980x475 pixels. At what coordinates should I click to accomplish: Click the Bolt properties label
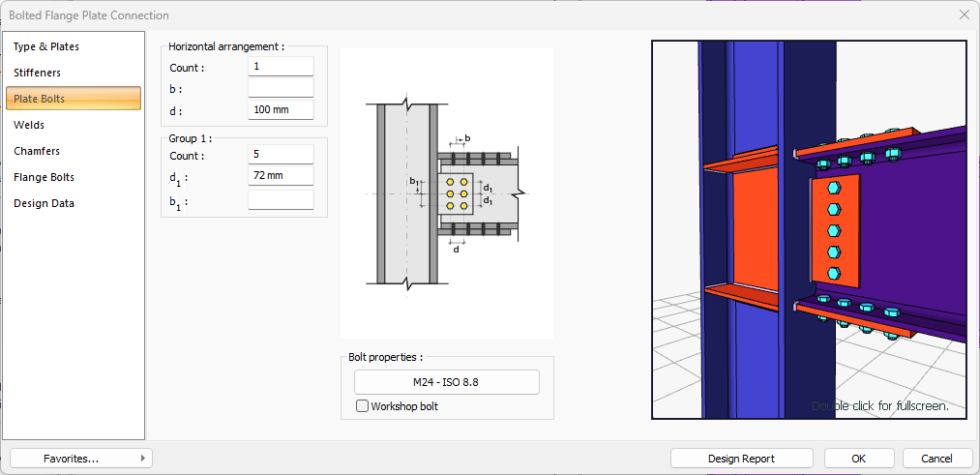point(386,358)
